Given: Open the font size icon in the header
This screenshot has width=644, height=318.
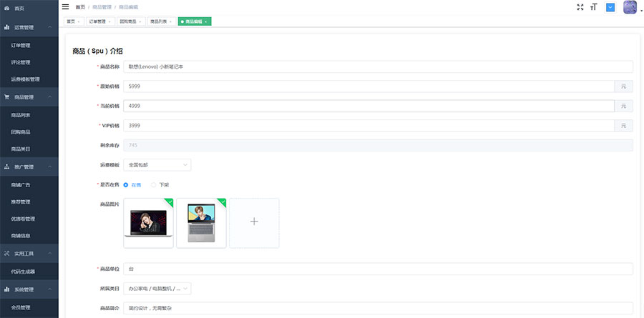Looking at the screenshot, I should pos(593,7).
